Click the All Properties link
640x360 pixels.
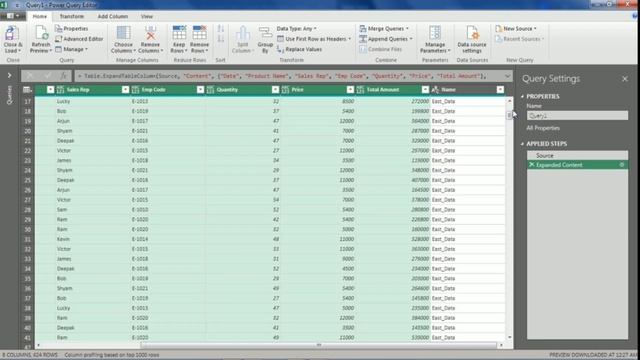tap(543, 128)
